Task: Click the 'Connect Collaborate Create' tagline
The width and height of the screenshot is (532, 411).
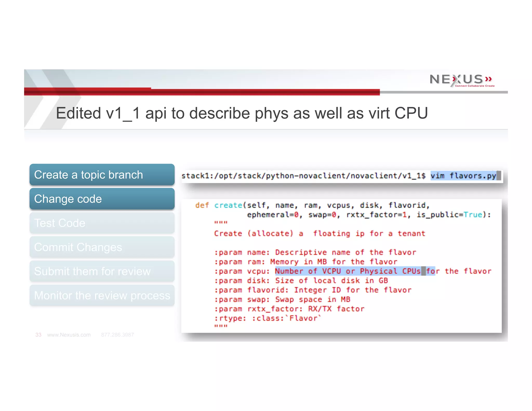Action: coord(475,86)
